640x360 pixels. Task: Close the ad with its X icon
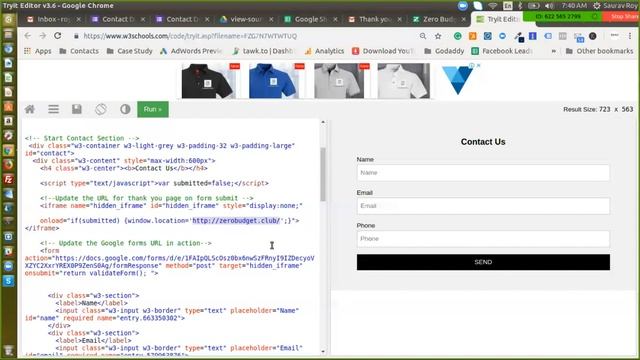pos(479,65)
